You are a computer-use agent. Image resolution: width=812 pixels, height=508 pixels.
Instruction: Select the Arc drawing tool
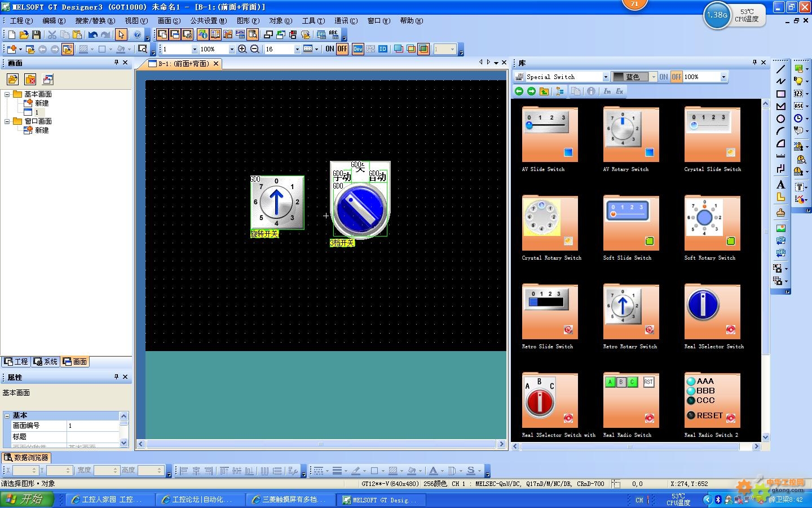tap(781, 132)
